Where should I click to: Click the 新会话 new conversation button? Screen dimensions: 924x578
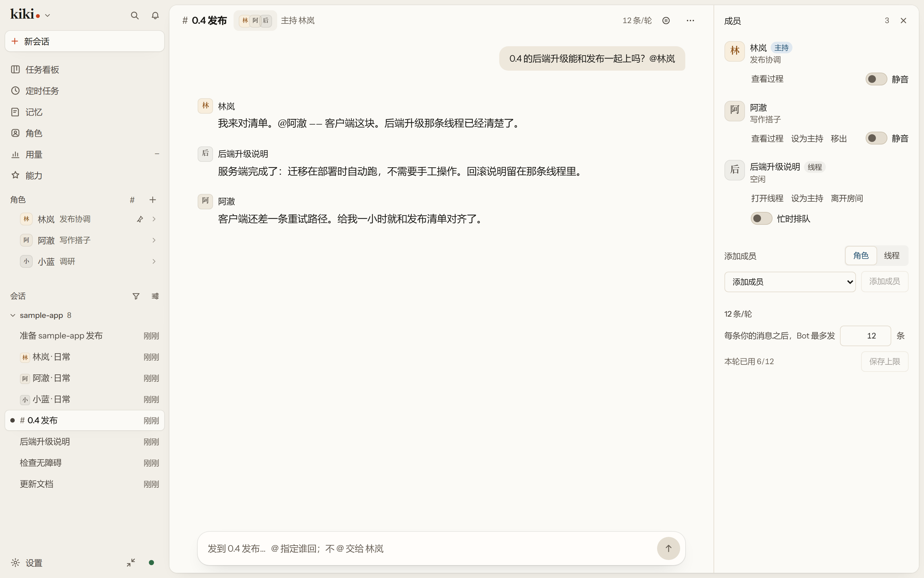point(84,41)
